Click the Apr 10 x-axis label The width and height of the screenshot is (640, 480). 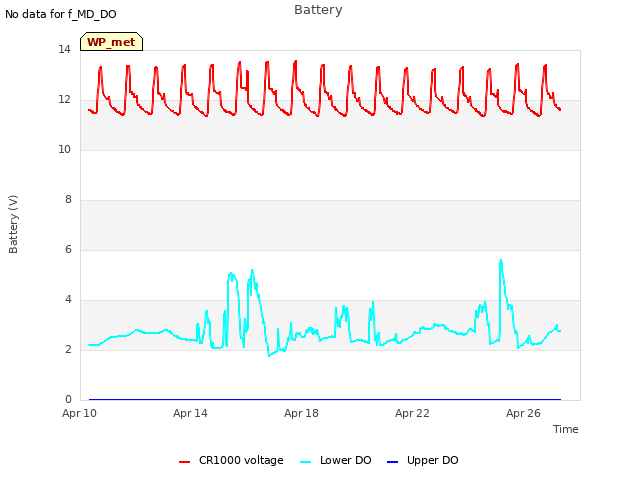coord(80,413)
